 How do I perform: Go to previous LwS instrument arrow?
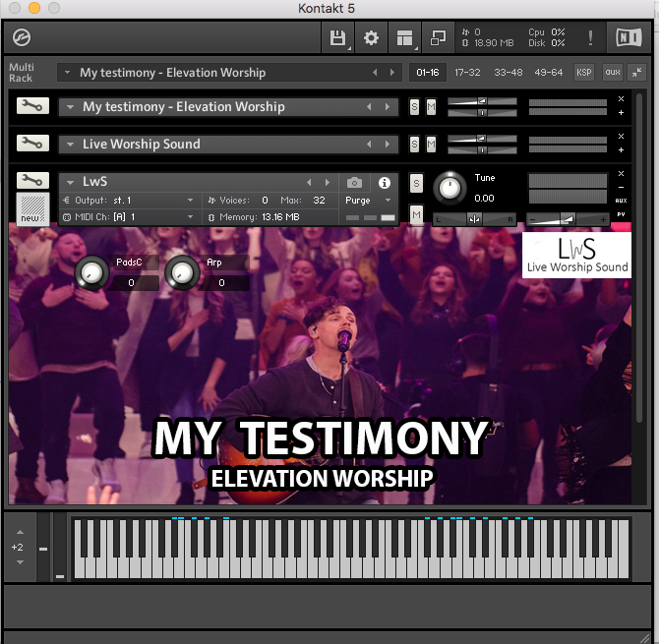(309, 182)
